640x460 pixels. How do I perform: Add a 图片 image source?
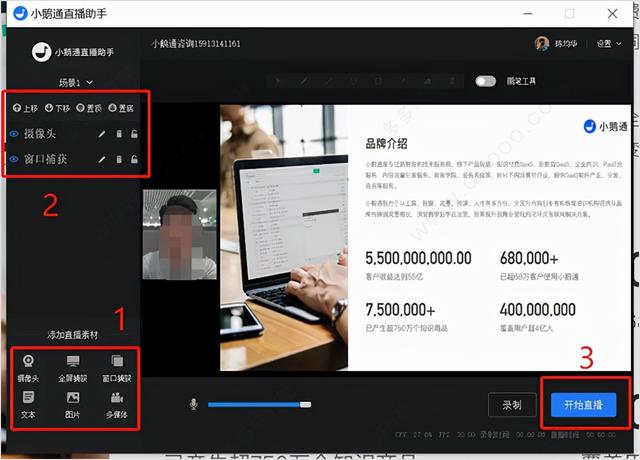click(73, 405)
